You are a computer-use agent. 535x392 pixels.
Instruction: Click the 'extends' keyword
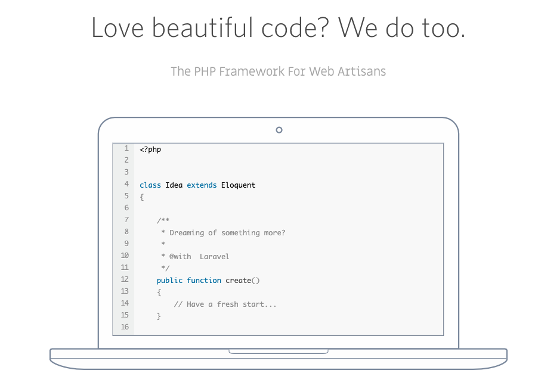(x=202, y=185)
